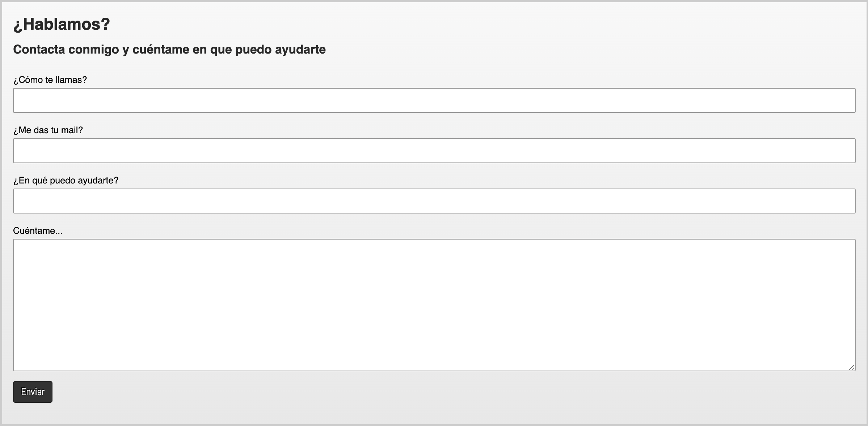
Task: Click the text box below the name question
Action: point(434,100)
